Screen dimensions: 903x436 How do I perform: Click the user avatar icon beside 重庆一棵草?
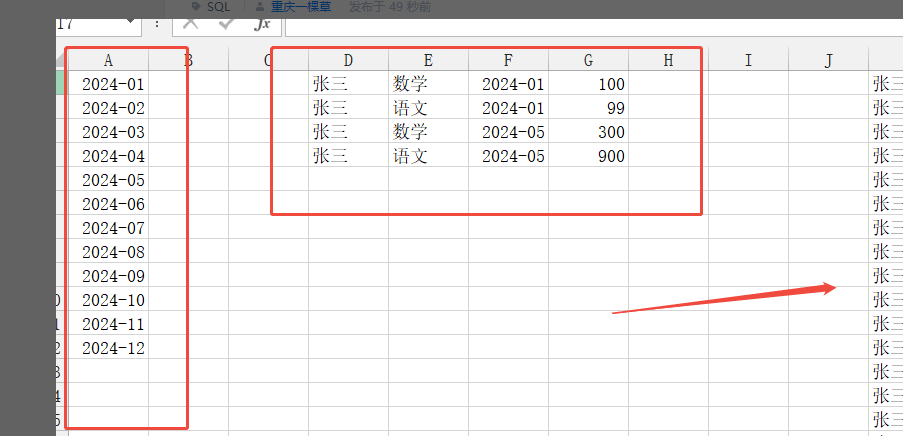[x=260, y=7]
